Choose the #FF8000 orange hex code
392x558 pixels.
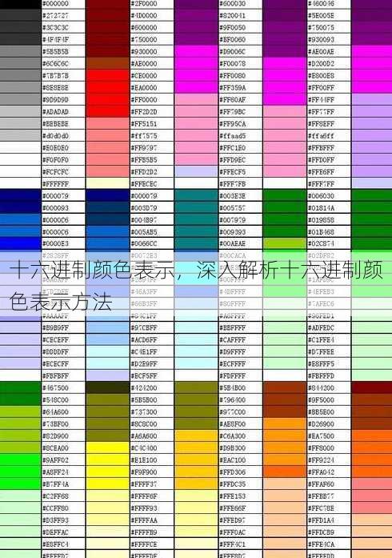[321, 448]
